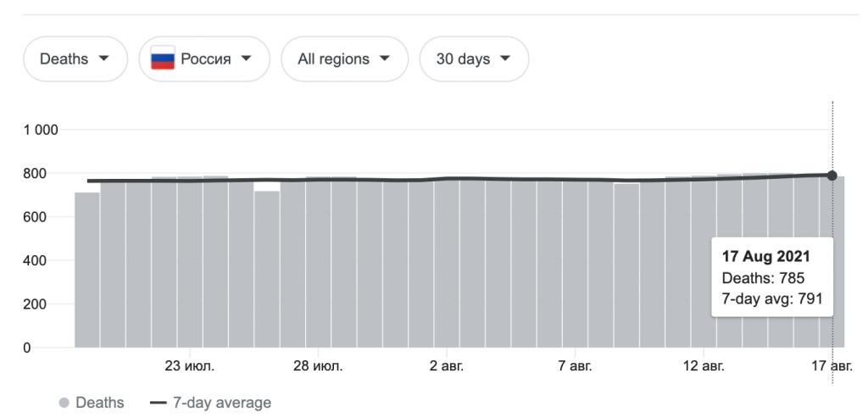Click the 23 июл. date label

(189, 366)
